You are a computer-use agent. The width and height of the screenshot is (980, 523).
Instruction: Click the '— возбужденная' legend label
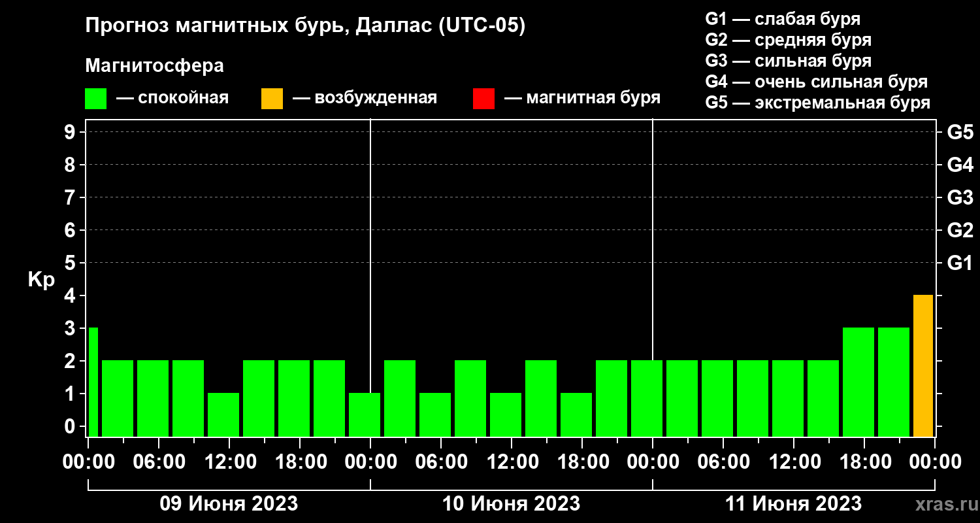coord(365,98)
